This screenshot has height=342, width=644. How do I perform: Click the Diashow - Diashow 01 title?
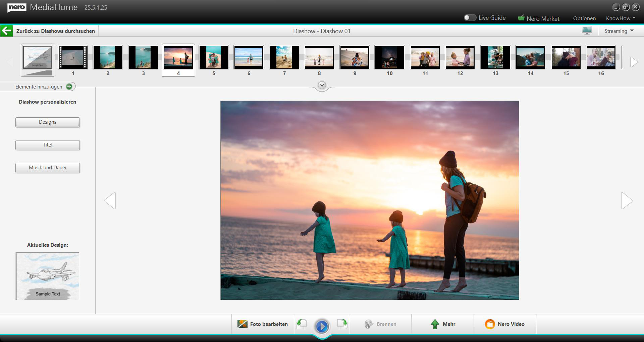click(x=322, y=31)
